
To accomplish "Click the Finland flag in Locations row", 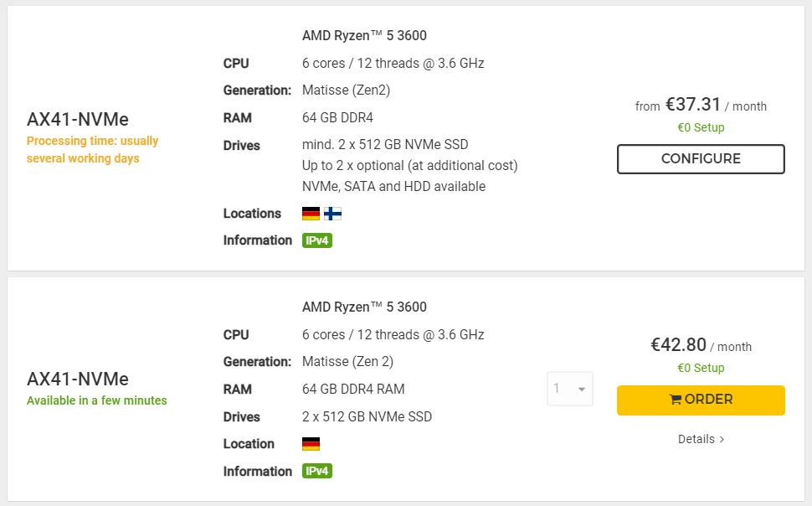I will click(x=332, y=214).
